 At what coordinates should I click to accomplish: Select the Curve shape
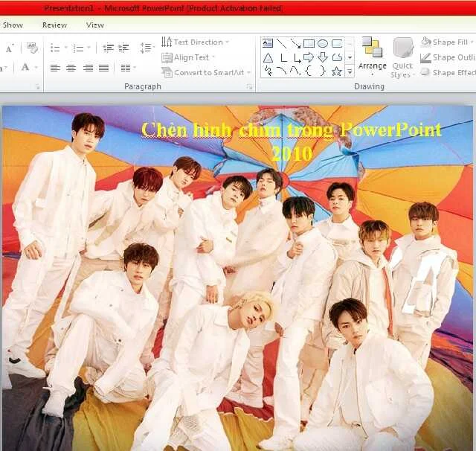point(295,71)
